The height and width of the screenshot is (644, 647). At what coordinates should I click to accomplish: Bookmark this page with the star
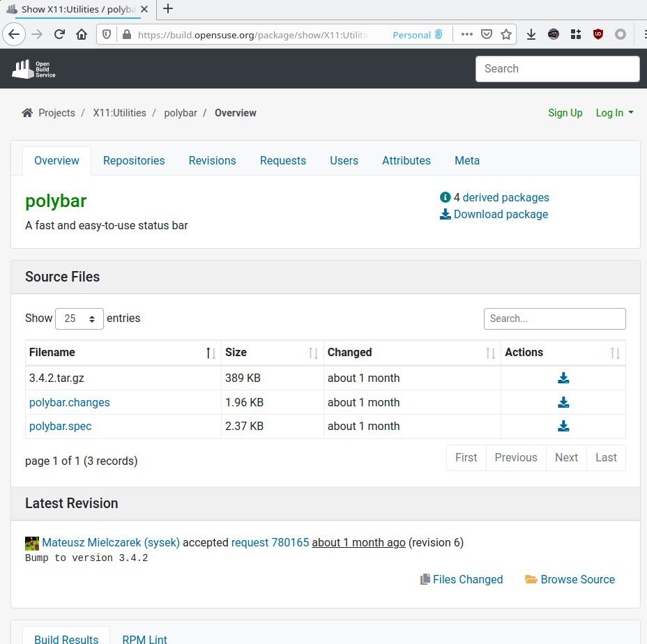[506, 35]
